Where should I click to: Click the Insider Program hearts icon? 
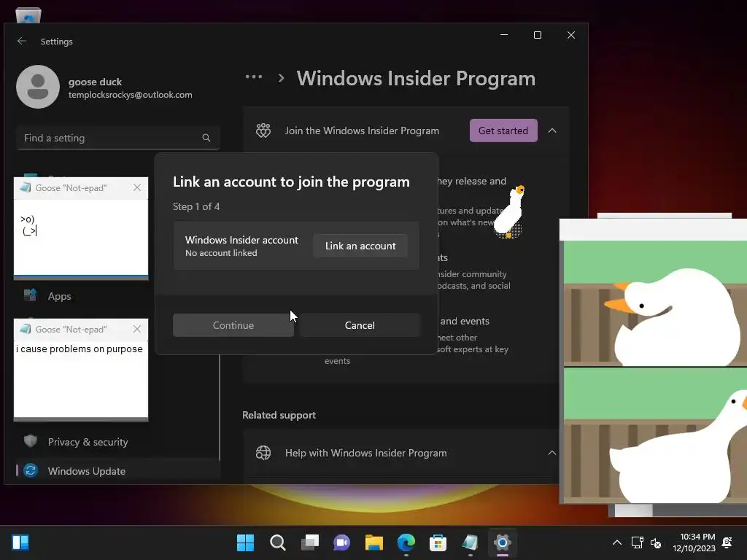pyautogui.click(x=263, y=131)
